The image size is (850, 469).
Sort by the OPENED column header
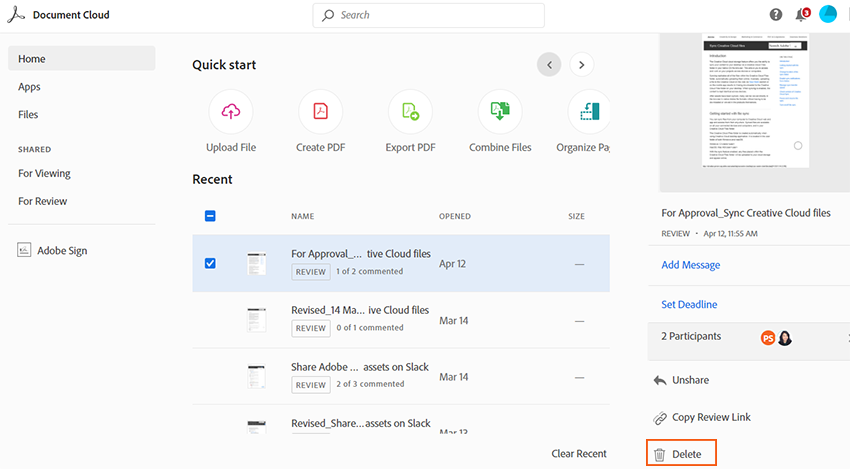(455, 216)
